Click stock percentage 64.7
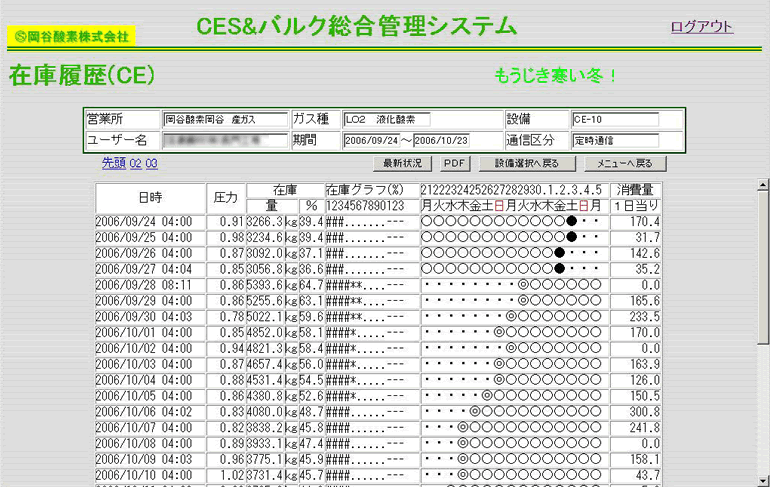This screenshot has height=489, width=770. [x=311, y=285]
